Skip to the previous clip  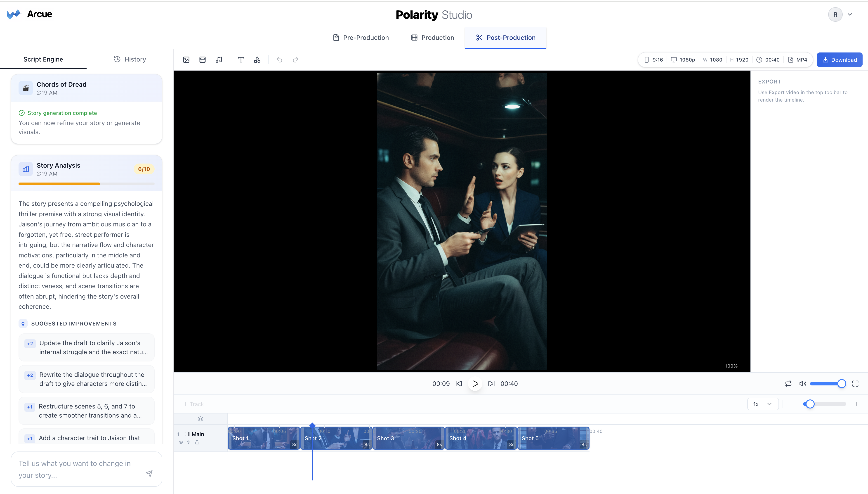pyautogui.click(x=459, y=384)
